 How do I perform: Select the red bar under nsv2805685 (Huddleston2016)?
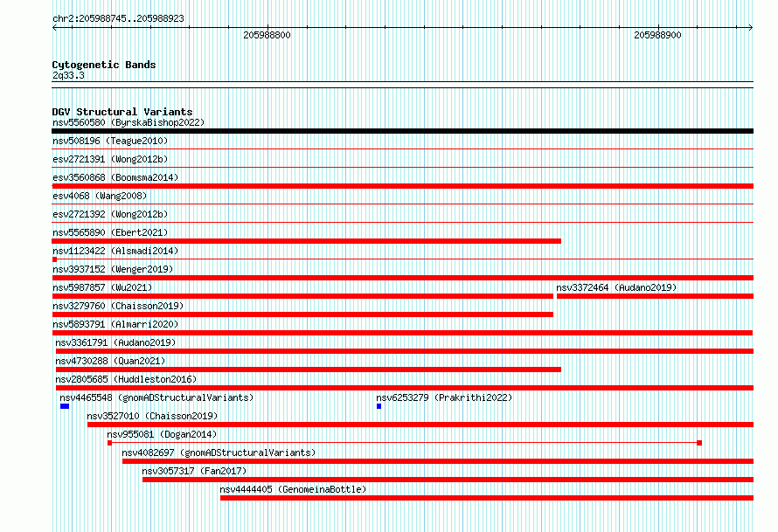[405, 388]
